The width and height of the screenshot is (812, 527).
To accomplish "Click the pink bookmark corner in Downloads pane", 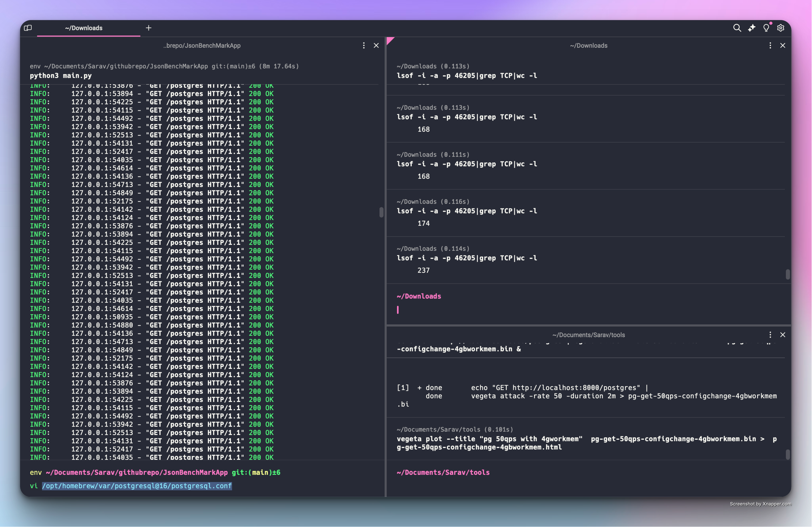I will 390,40.
